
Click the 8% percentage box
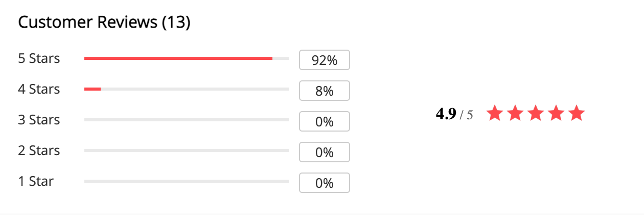[x=325, y=91]
